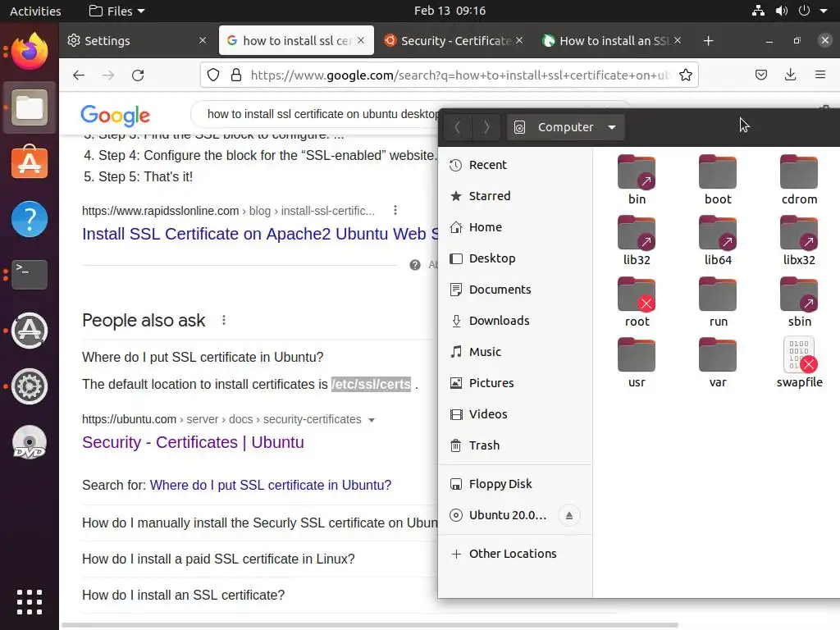
Task: Open the libx32 folder link
Action: pos(799,240)
